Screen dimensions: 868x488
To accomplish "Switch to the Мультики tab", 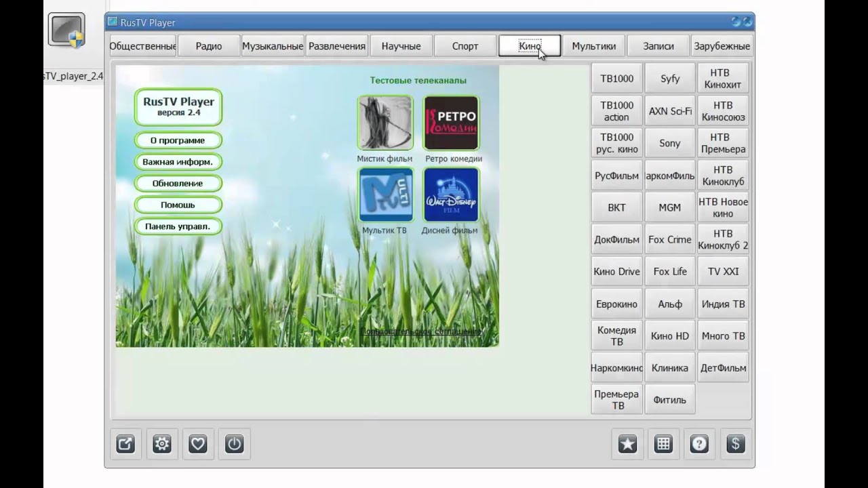I will pyautogui.click(x=594, y=46).
